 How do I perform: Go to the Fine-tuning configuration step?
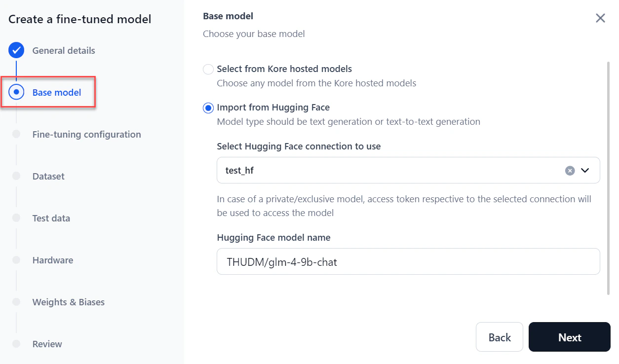coord(86,134)
